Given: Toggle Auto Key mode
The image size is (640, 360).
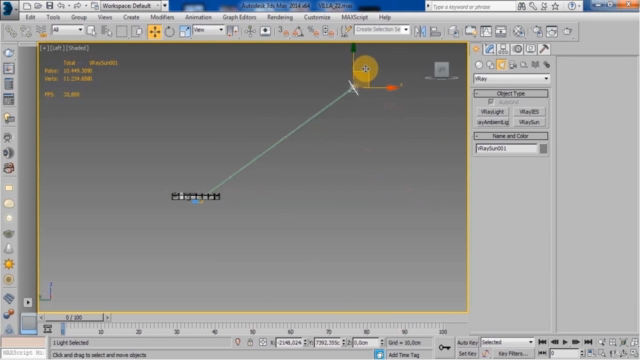Looking at the screenshot, I should 467,342.
